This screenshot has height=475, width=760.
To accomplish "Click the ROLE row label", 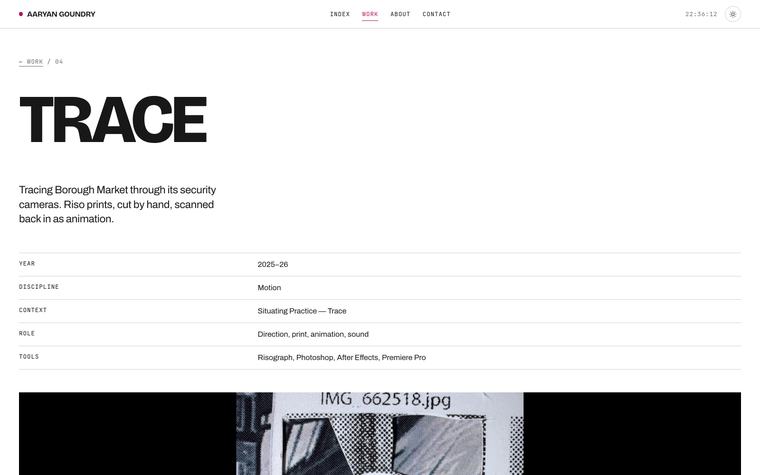I will (x=27, y=333).
